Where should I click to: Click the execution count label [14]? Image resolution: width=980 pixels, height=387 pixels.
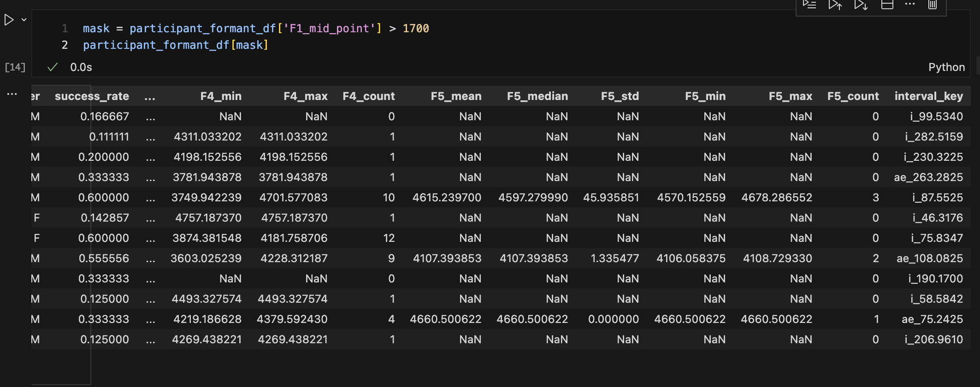(15, 67)
